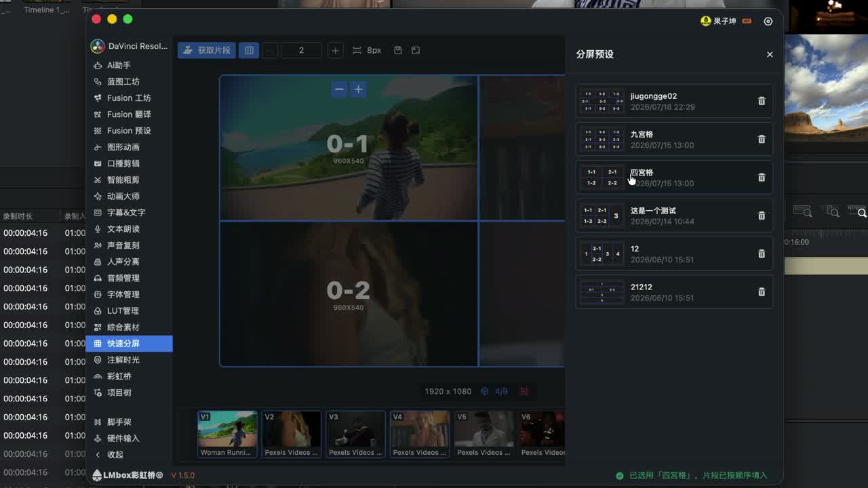Apply the 九宫格 preset
This screenshot has width=868, height=488.
(674, 139)
